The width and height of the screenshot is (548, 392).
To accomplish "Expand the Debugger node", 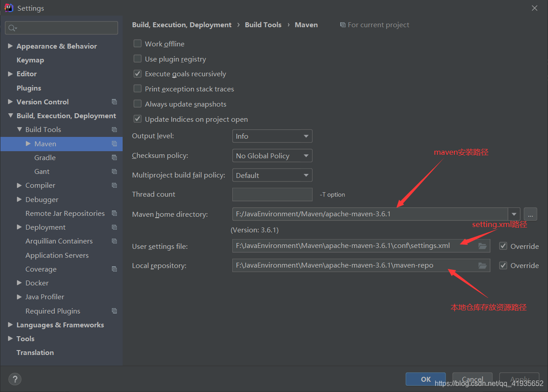I will (x=19, y=199).
